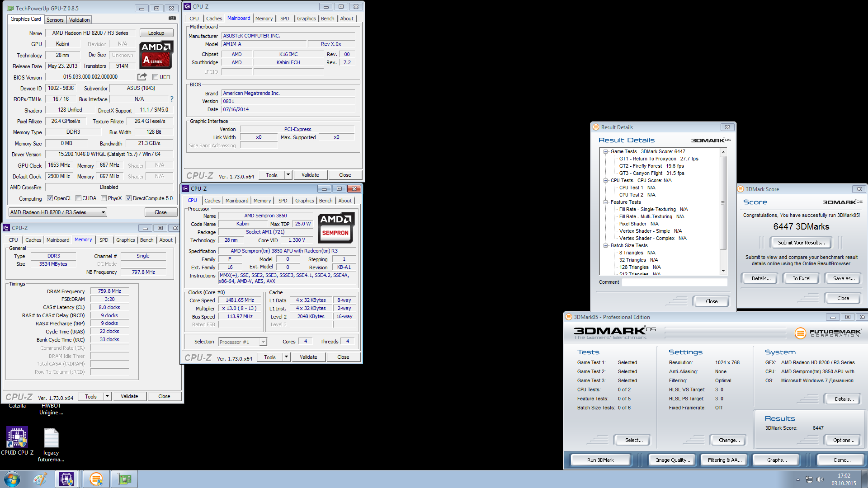Open the Bench tab in CPU-Z CPU window

click(325, 201)
